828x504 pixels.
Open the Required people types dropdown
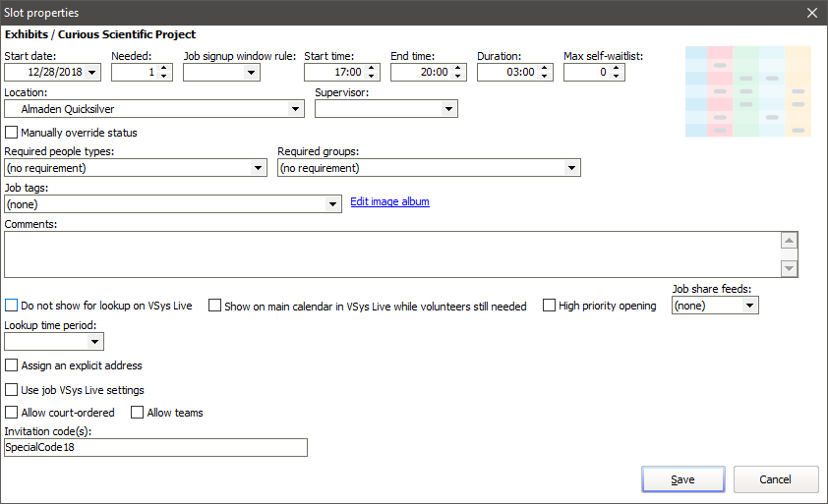(x=258, y=168)
